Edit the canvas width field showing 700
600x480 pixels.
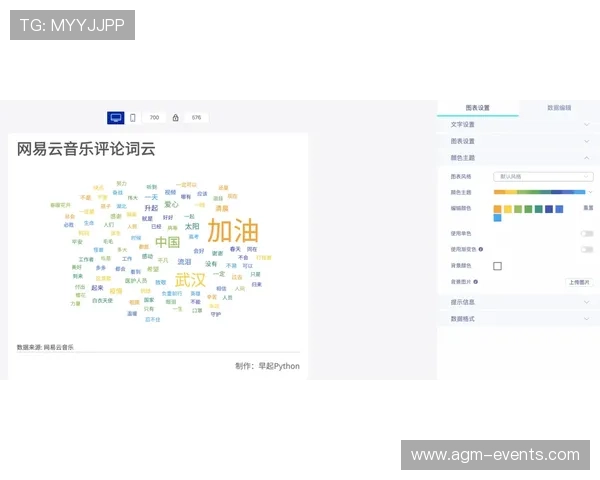(x=154, y=118)
